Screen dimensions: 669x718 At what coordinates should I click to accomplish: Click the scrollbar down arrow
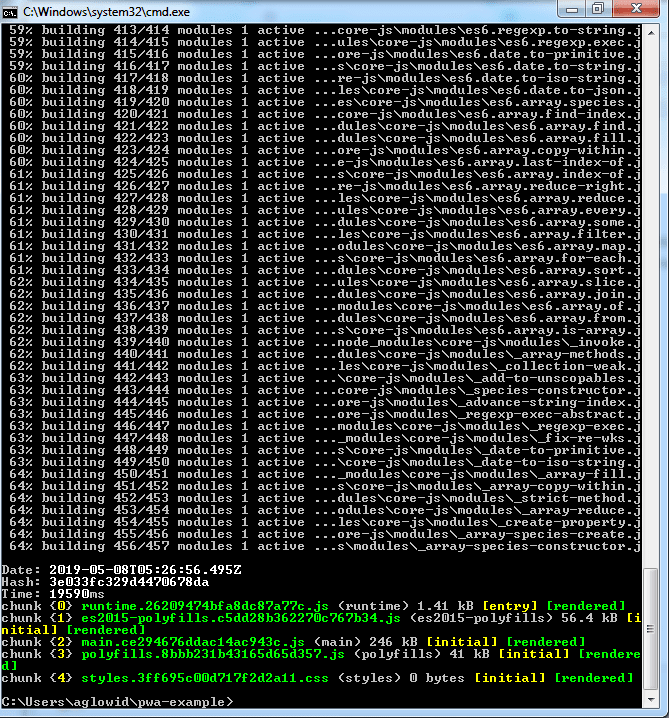651,700
